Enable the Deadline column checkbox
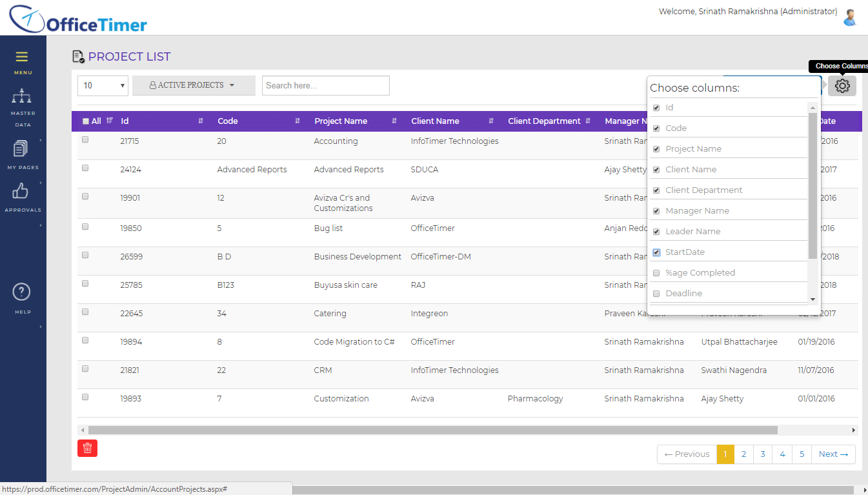 tap(656, 294)
